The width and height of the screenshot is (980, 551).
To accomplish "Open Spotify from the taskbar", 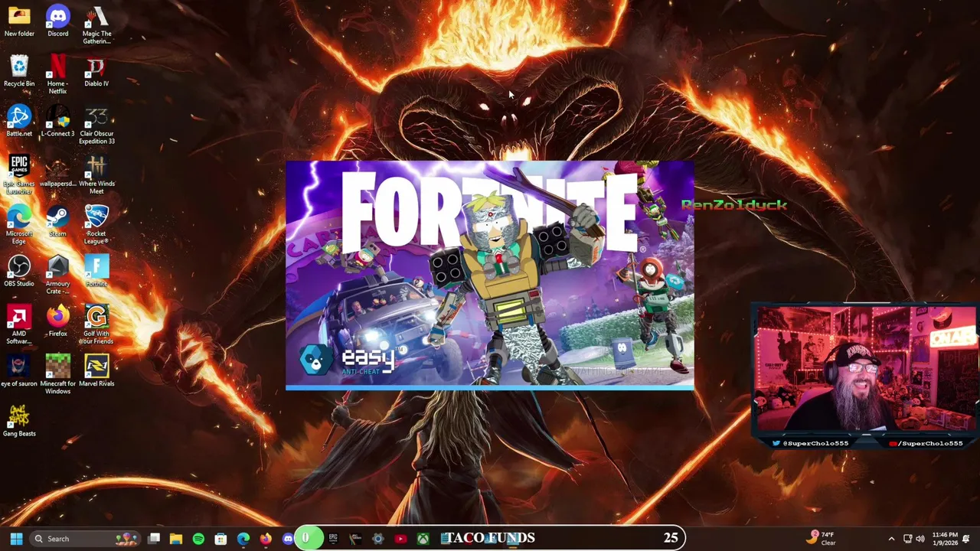I will pos(198,539).
